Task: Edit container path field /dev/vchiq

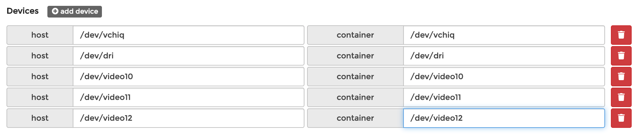Action: (504, 35)
